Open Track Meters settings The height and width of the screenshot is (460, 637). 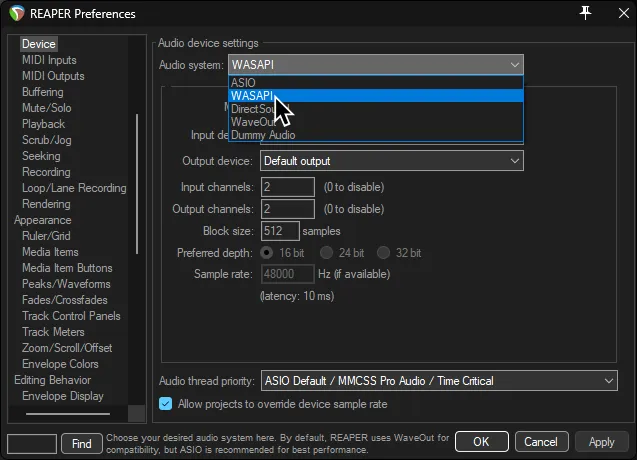tap(53, 332)
